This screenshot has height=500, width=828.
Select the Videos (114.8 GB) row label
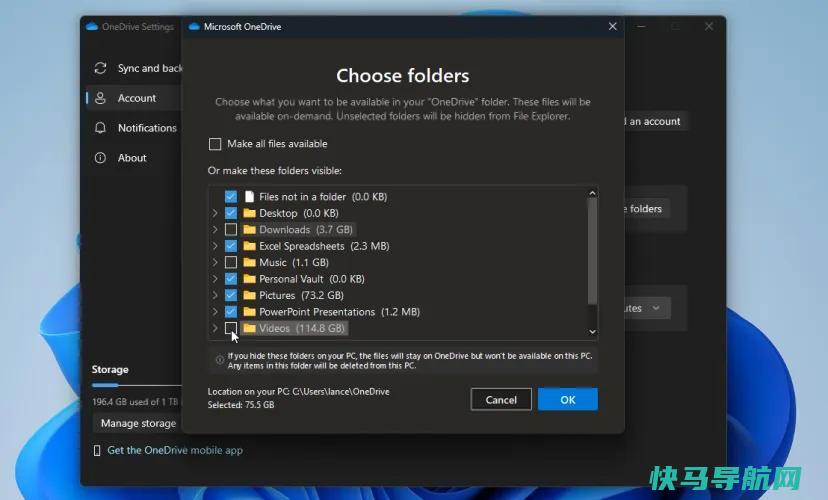(302, 328)
